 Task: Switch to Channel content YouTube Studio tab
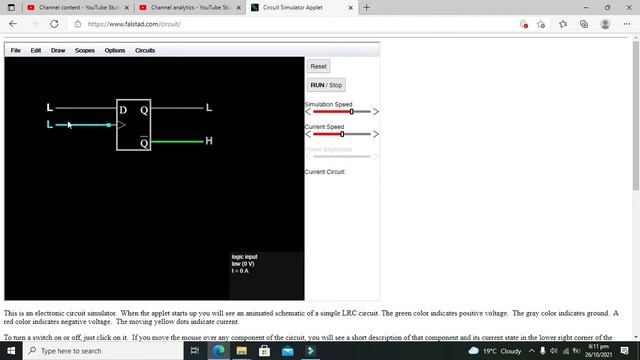78,7
